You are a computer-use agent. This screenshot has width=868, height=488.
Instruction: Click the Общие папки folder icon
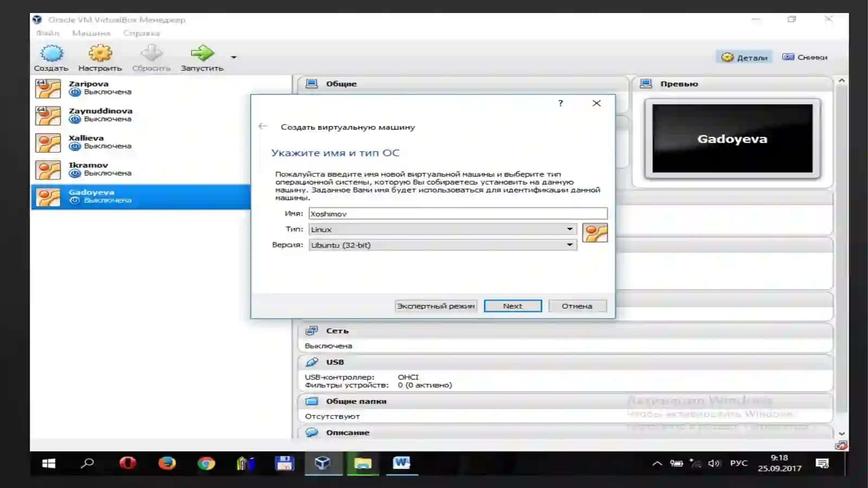(x=311, y=401)
